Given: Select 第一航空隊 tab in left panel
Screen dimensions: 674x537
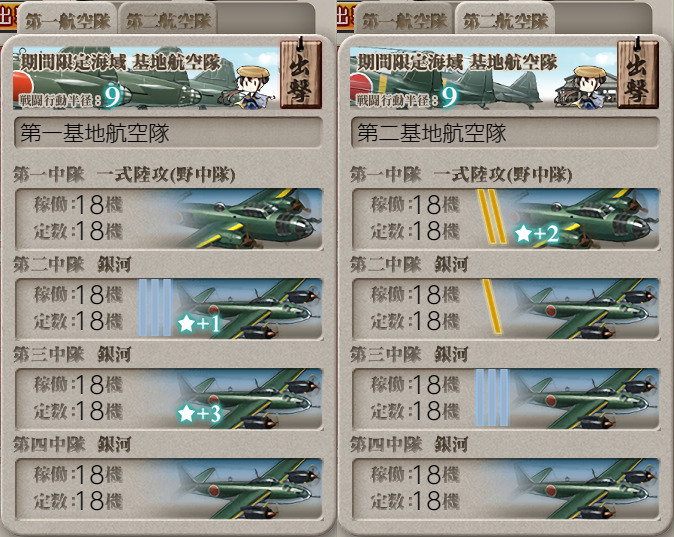Looking at the screenshot, I should point(67,21).
